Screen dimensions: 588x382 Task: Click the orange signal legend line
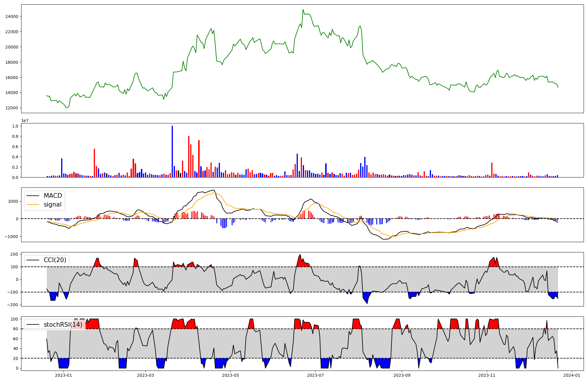(33, 205)
